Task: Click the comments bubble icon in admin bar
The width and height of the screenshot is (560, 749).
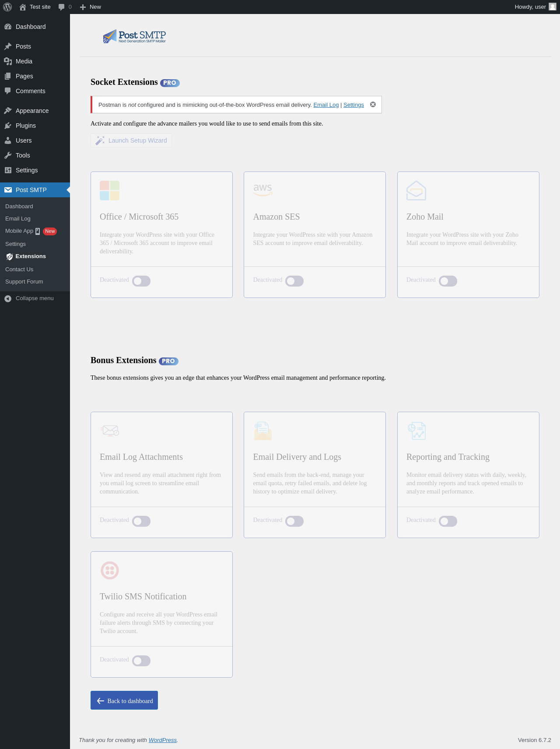Action: [x=61, y=7]
